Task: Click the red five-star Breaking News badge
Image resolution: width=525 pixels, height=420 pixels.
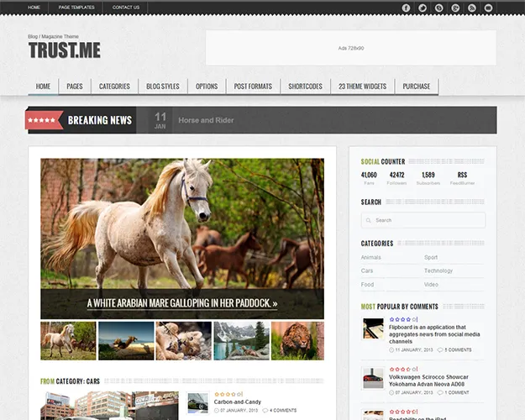Action: tap(44, 120)
